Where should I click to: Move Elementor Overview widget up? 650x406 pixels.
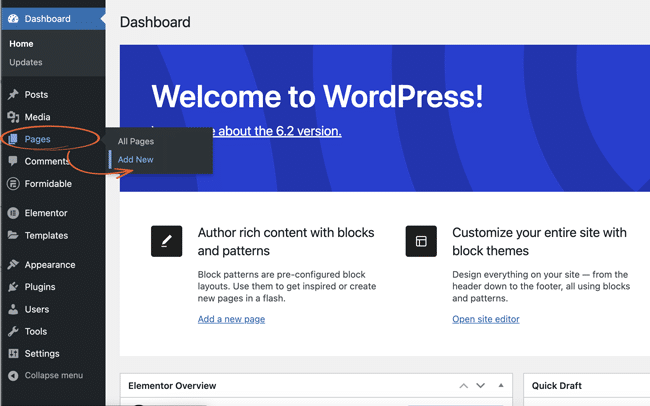pos(463,386)
